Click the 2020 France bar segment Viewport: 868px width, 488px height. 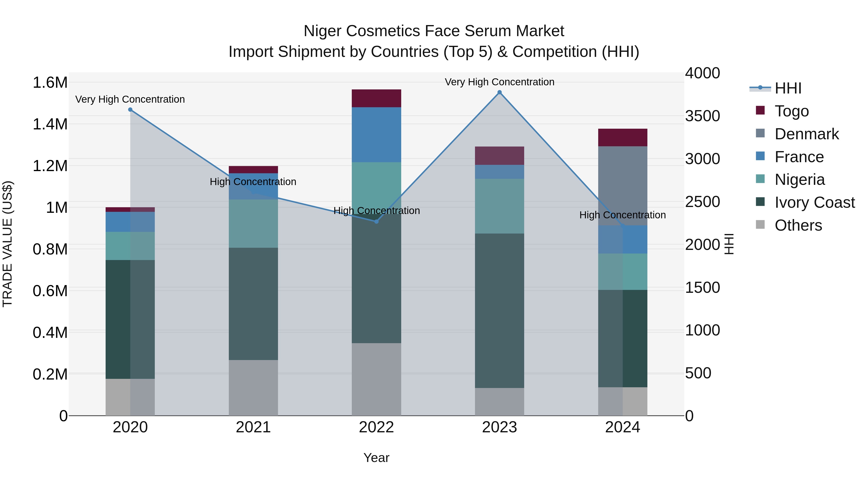point(130,222)
